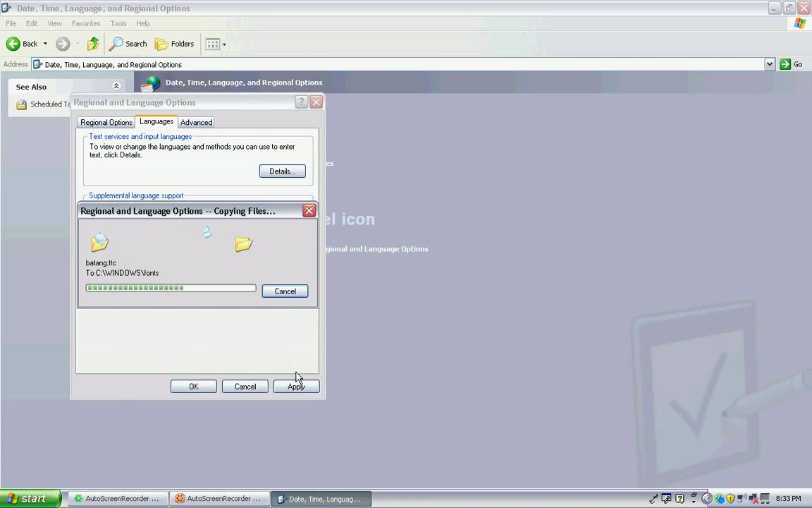Click the destination folder icon in copy dialog
The image size is (812, 508).
[243, 243]
